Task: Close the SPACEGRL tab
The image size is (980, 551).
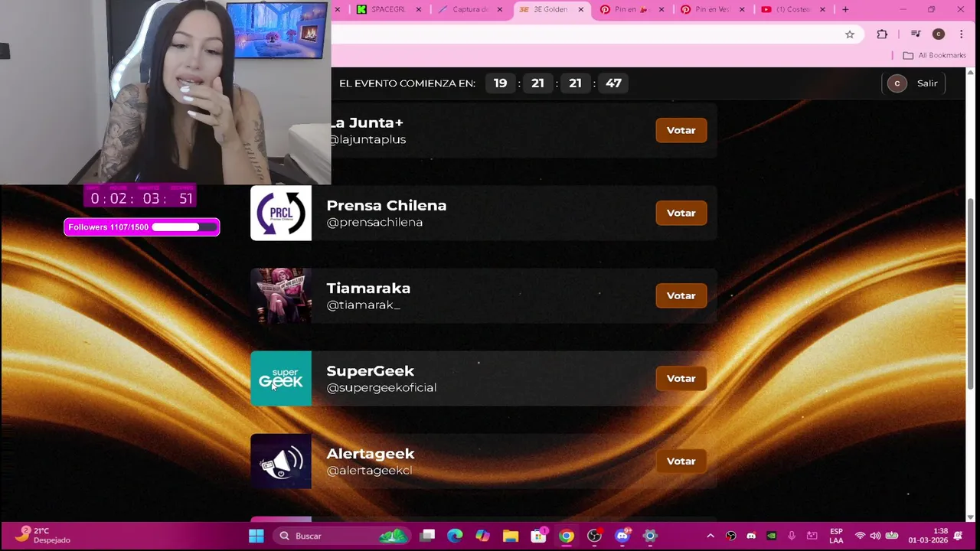Action: pos(419,9)
